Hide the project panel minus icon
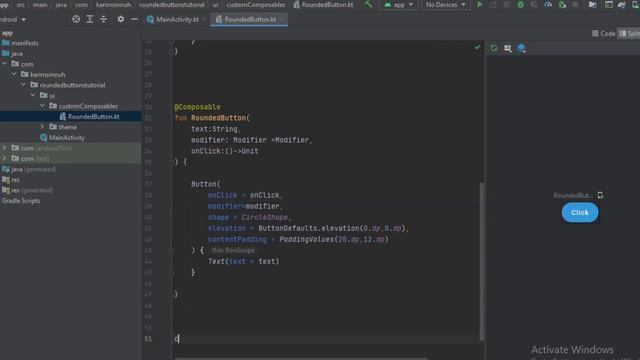The image size is (640, 360). coord(134,19)
